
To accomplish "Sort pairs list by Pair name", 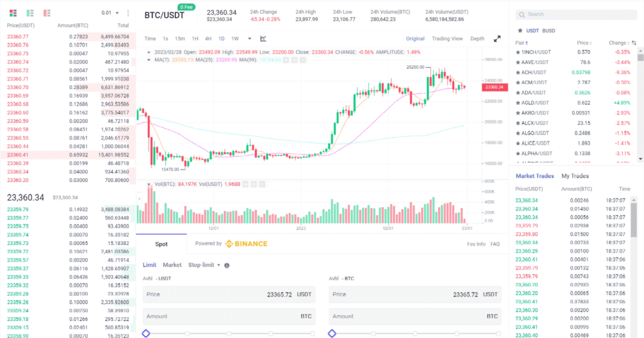I will (x=521, y=43).
